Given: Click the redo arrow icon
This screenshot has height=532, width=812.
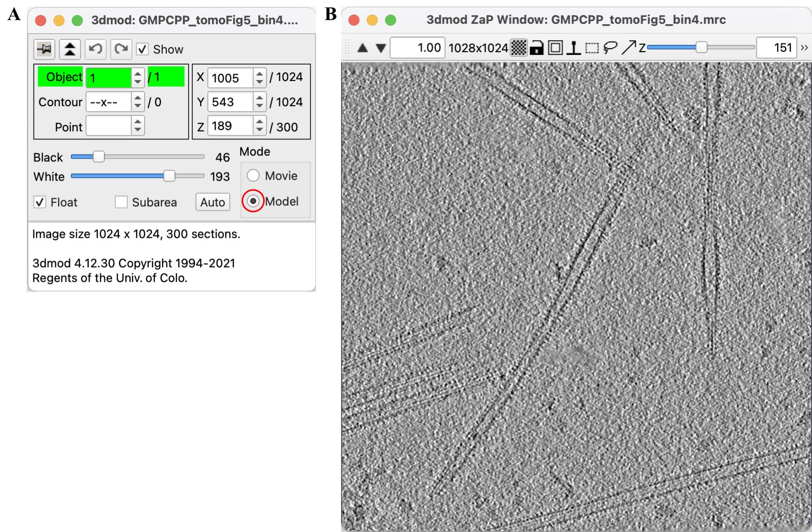Looking at the screenshot, I should [x=121, y=49].
